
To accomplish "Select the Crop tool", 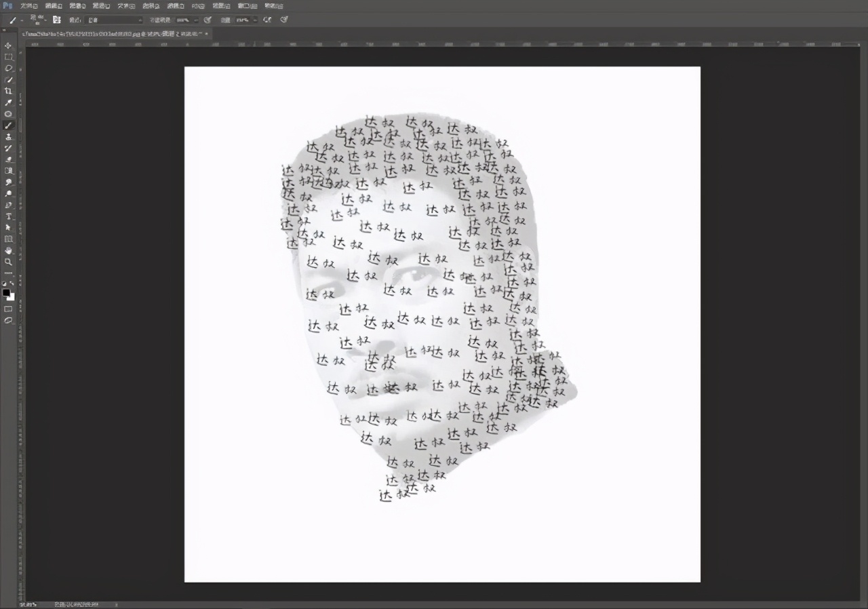I will [x=8, y=91].
